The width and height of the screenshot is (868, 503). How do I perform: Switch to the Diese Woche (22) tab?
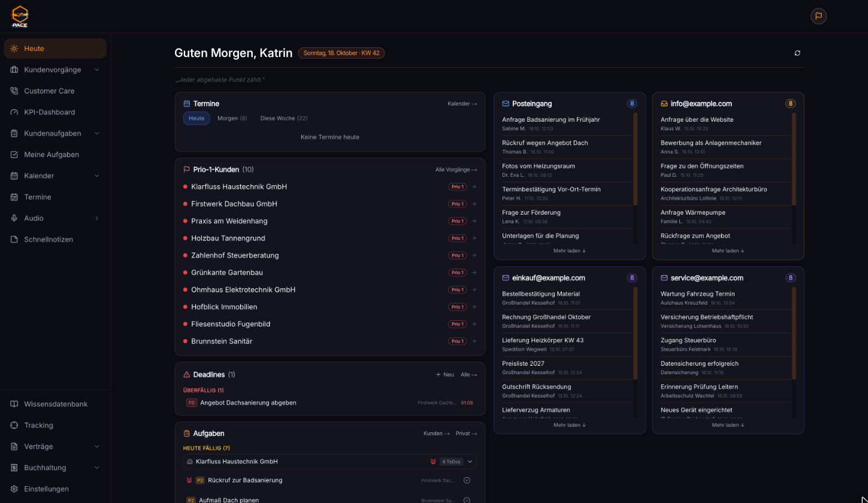click(284, 119)
